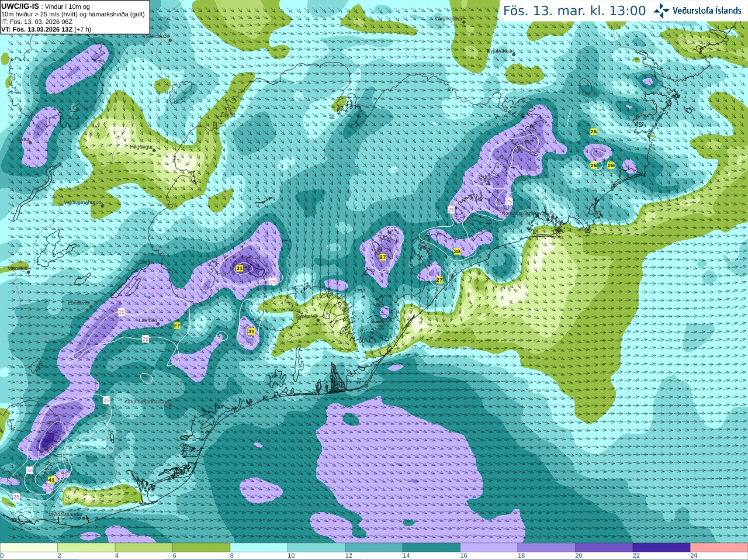
Task: Pick the 18–20 m/s purple legend swatch
Action: [x=546, y=548]
